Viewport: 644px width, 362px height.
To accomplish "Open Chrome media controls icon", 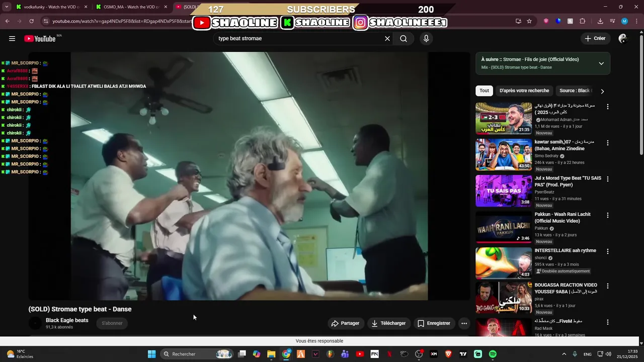I will click(612, 21).
